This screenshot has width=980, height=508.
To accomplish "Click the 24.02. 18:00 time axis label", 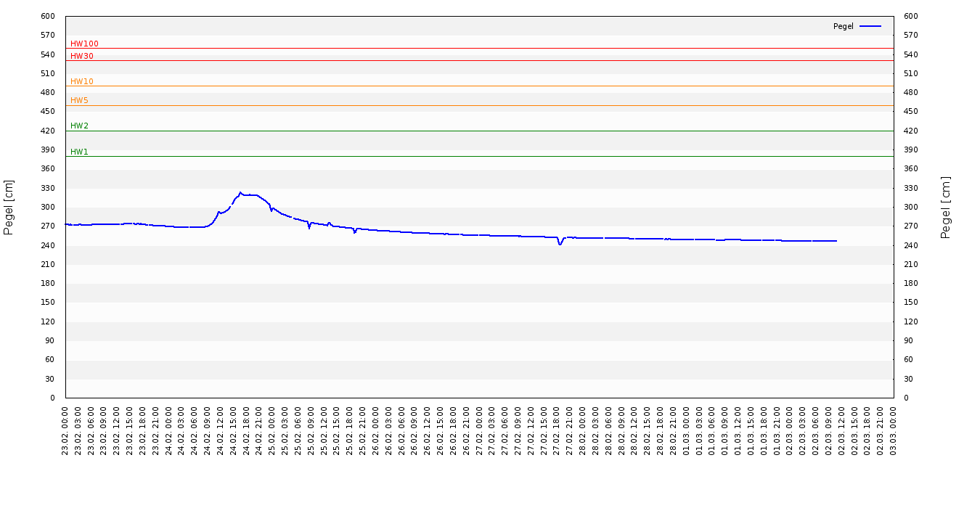I will click(247, 430).
